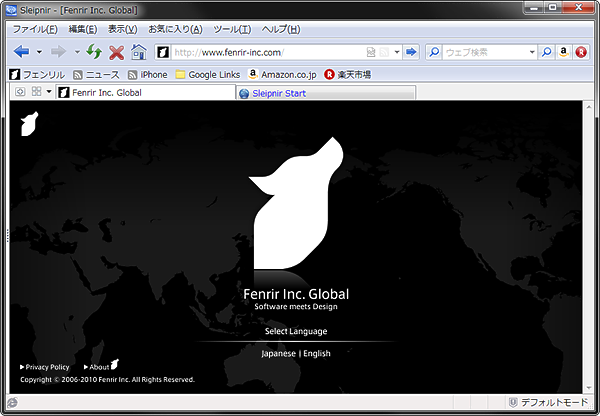Click the blue Go arrow button
Viewport: 600px width, 416px height.
coord(411,52)
